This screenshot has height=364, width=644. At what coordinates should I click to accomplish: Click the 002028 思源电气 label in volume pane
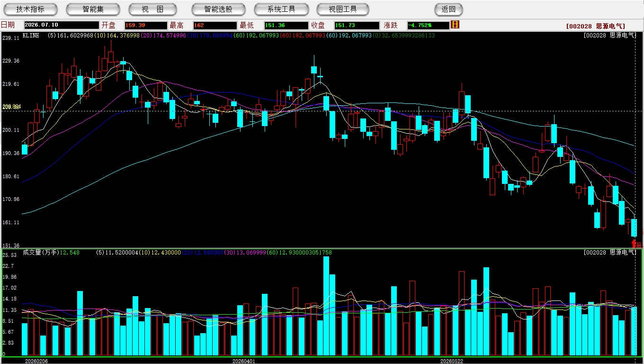tap(610, 253)
